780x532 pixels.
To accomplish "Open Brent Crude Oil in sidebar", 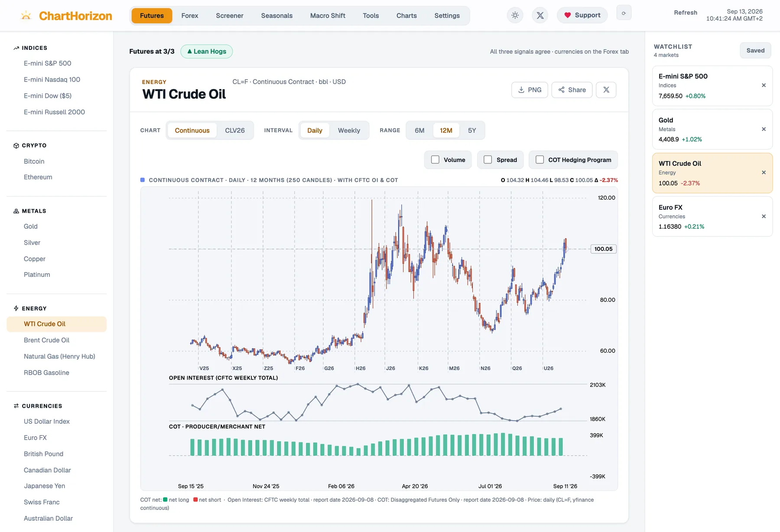I will [x=56, y=341].
